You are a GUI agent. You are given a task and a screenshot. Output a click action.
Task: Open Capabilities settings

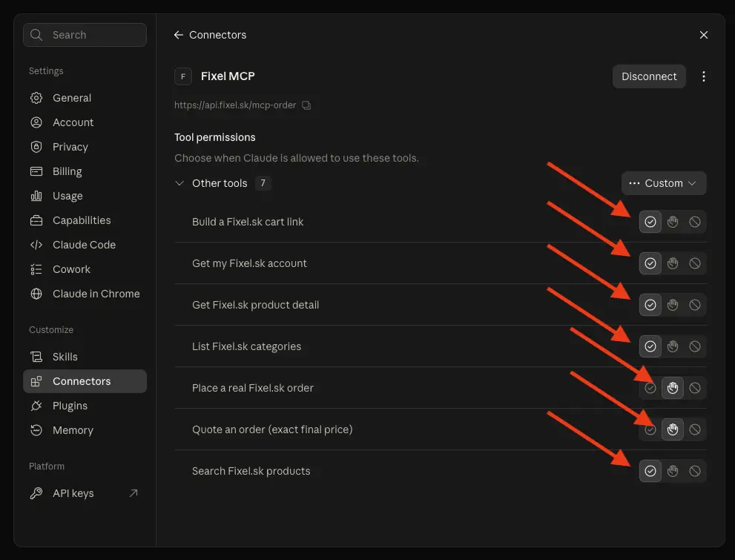pyautogui.click(x=85, y=220)
